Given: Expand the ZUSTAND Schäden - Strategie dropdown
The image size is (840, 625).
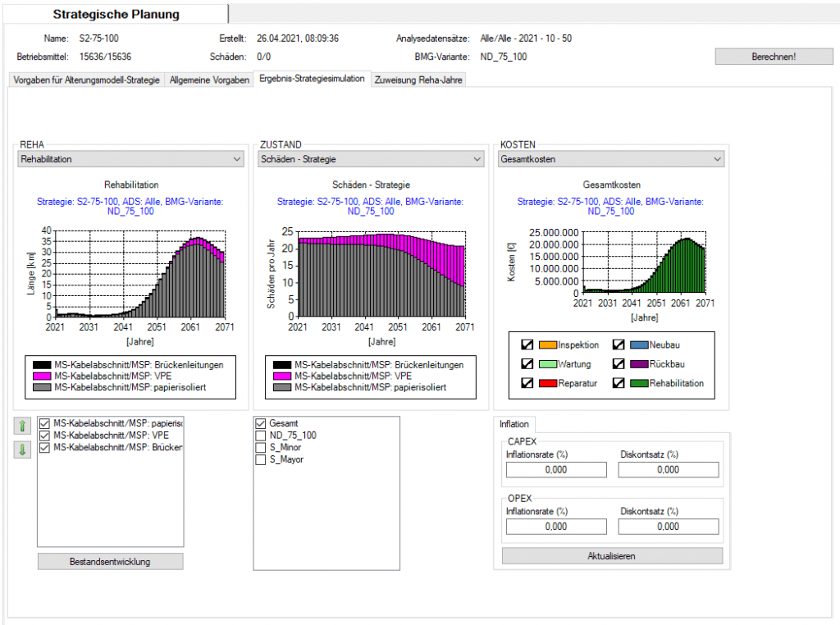Looking at the screenshot, I should [371, 159].
